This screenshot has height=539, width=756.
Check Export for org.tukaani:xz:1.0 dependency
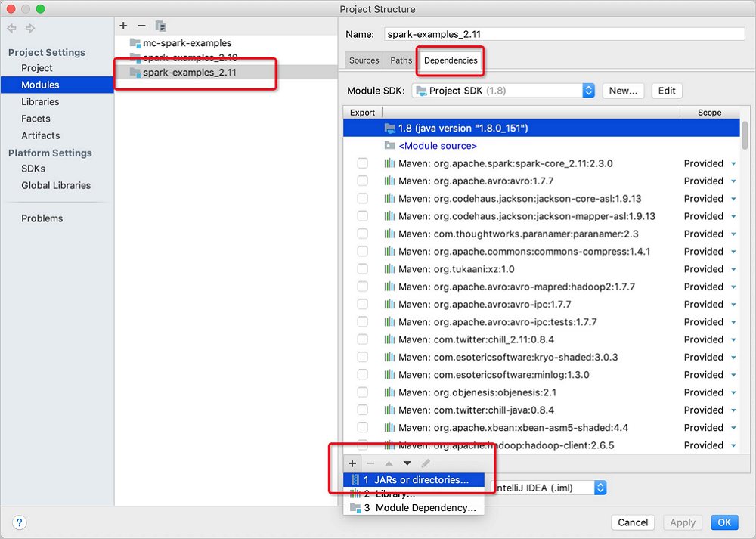pos(363,269)
